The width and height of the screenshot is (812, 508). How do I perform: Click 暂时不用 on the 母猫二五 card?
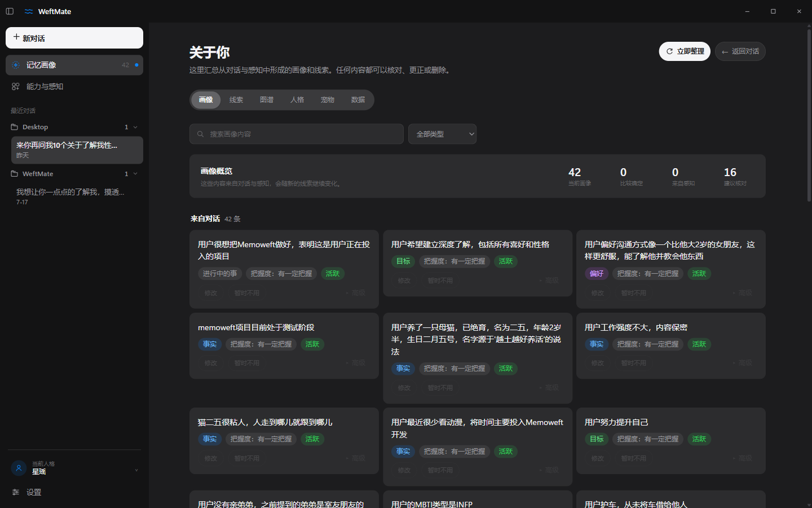(x=440, y=388)
